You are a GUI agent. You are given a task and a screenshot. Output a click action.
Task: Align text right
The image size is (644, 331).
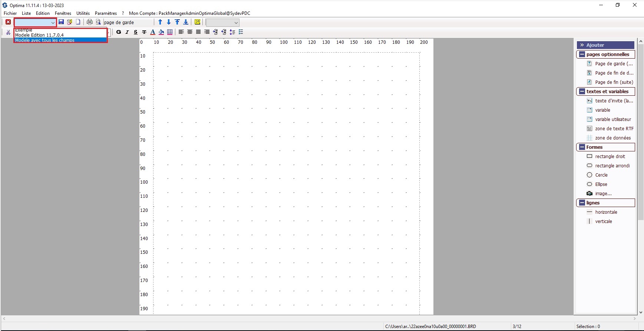[207, 32]
